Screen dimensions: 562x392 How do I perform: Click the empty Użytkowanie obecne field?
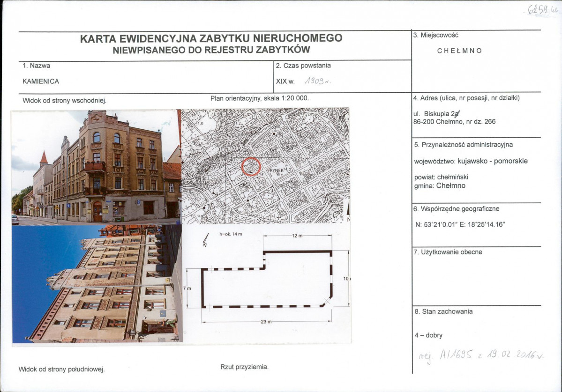[476, 279]
